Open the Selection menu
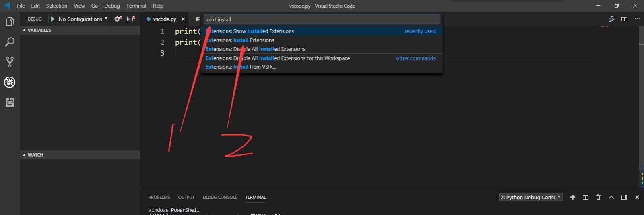Screen dimensions: 644x215 (x=57, y=6)
